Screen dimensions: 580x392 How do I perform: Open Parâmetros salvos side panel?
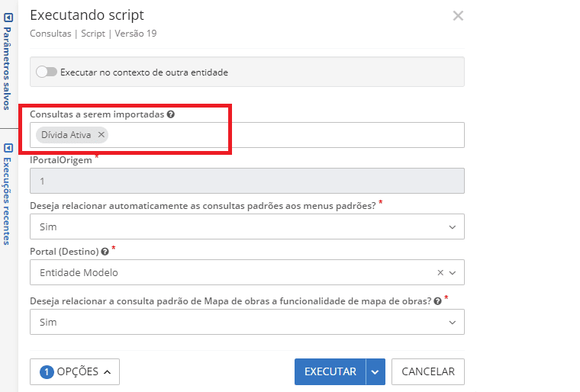click(8, 69)
